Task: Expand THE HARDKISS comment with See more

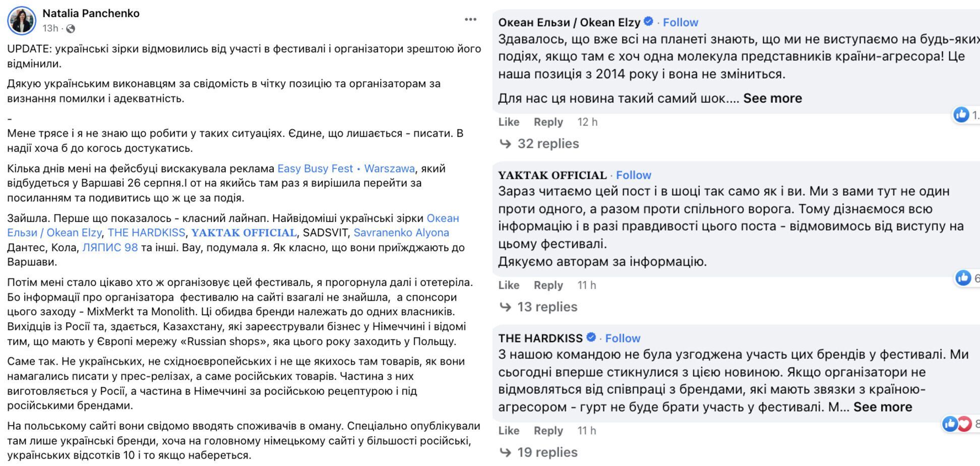Action: click(883, 407)
